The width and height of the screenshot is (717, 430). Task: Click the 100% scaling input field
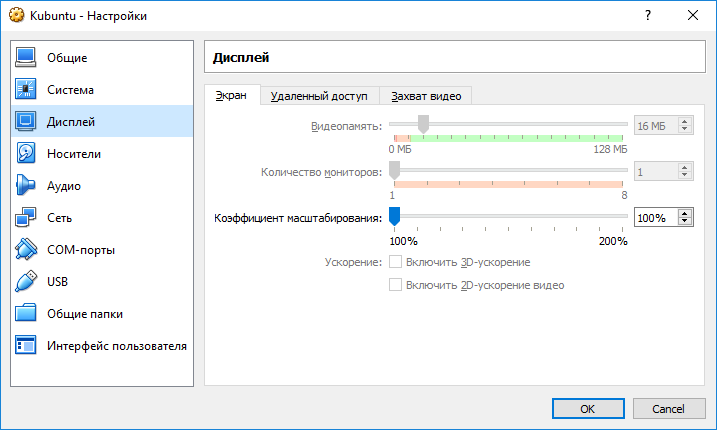coord(656,218)
